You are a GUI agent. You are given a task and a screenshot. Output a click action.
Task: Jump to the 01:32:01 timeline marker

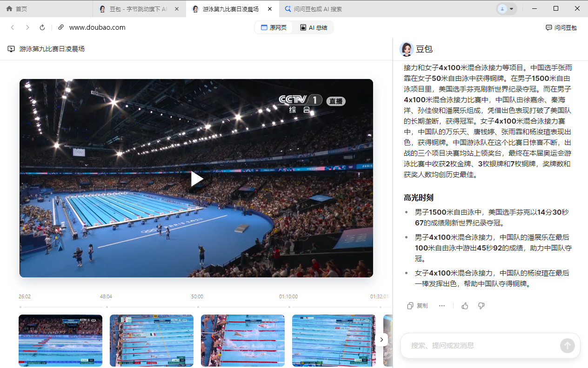[380, 296]
